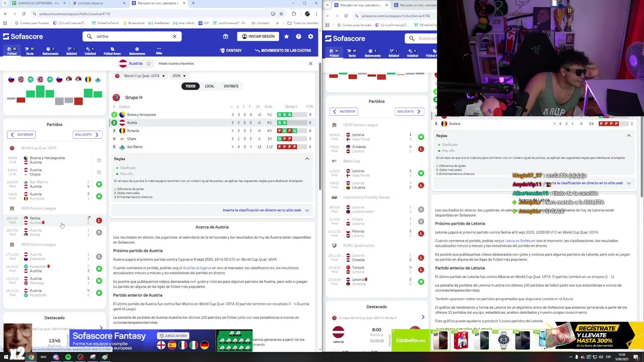Click the Grupo H heading

[x=134, y=98]
